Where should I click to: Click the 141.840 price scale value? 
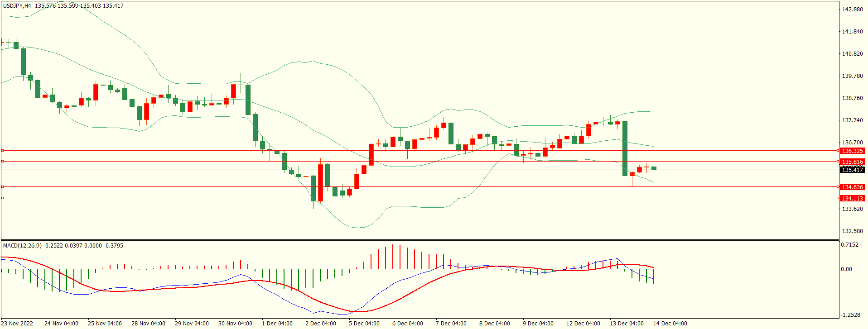852,32
